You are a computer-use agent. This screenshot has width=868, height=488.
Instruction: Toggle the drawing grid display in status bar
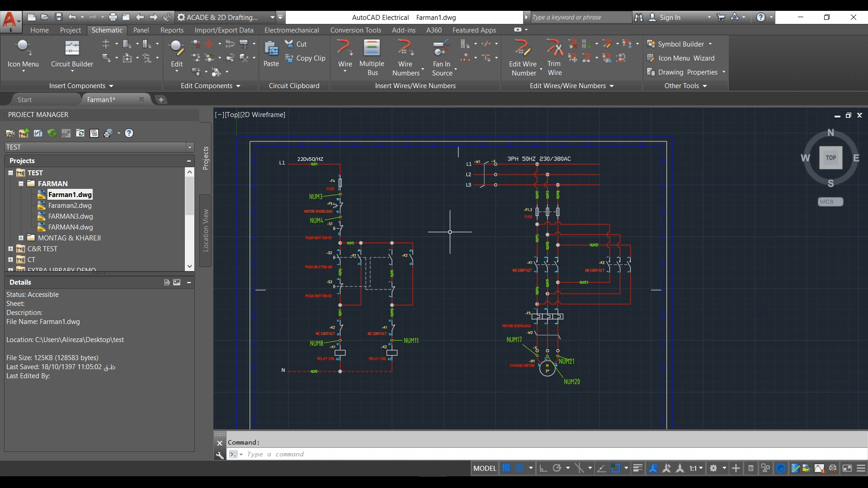(x=506, y=468)
